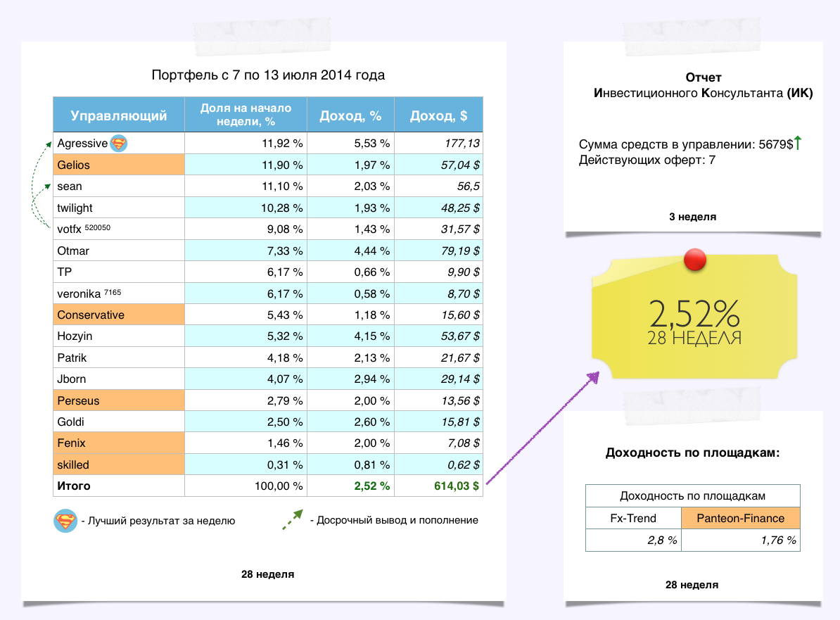This screenshot has width=840, height=620.
Task: Click the 11,92 % share value
Action: pos(282,143)
